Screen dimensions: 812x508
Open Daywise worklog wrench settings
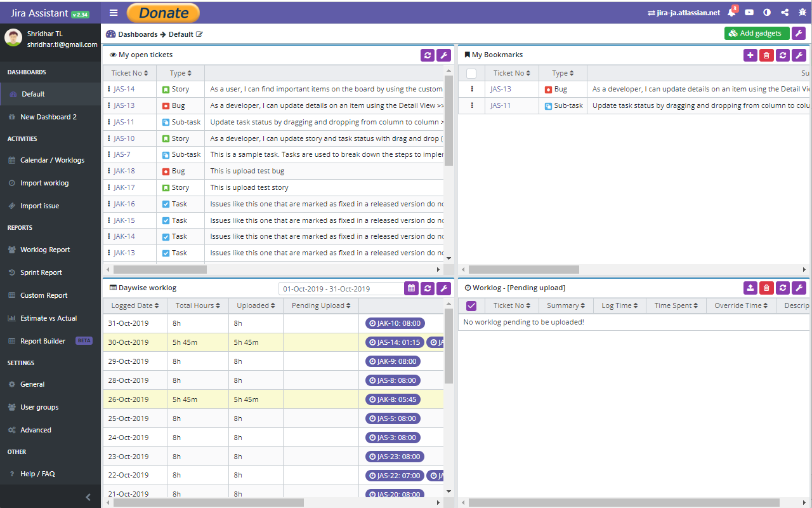click(x=444, y=288)
